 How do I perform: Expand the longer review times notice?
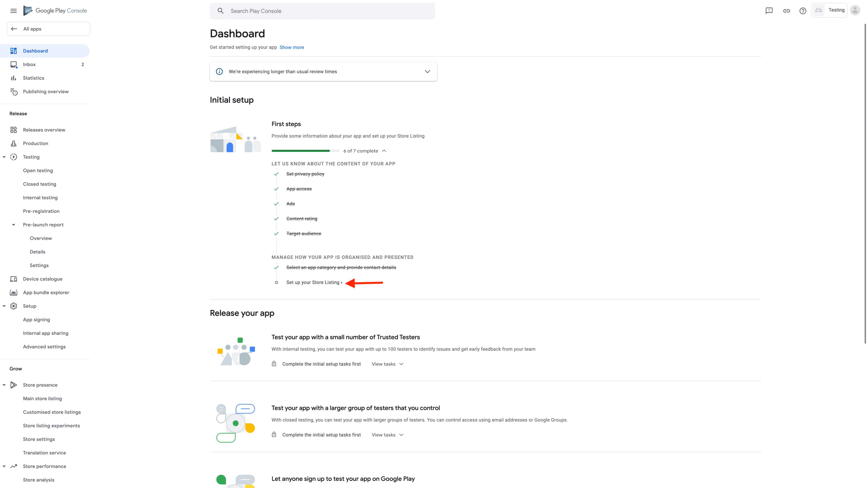pyautogui.click(x=427, y=71)
